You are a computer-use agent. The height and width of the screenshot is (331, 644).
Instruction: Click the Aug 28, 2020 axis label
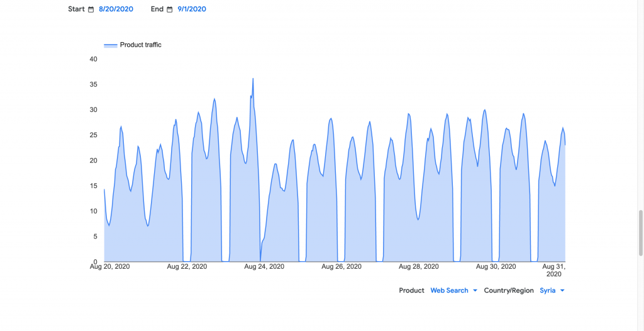(x=418, y=266)
